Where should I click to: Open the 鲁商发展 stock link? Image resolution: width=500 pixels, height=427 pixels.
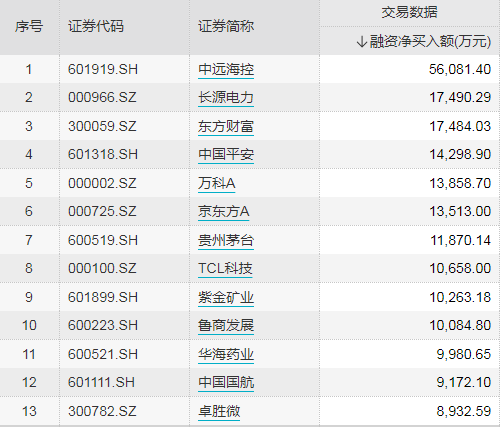pyautogui.click(x=226, y=325)
